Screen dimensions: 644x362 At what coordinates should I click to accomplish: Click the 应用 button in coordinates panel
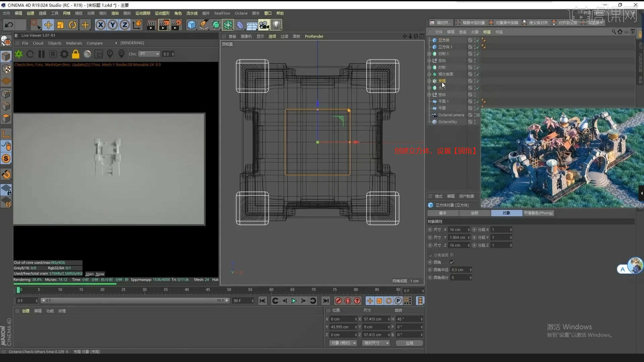(409, 343)
